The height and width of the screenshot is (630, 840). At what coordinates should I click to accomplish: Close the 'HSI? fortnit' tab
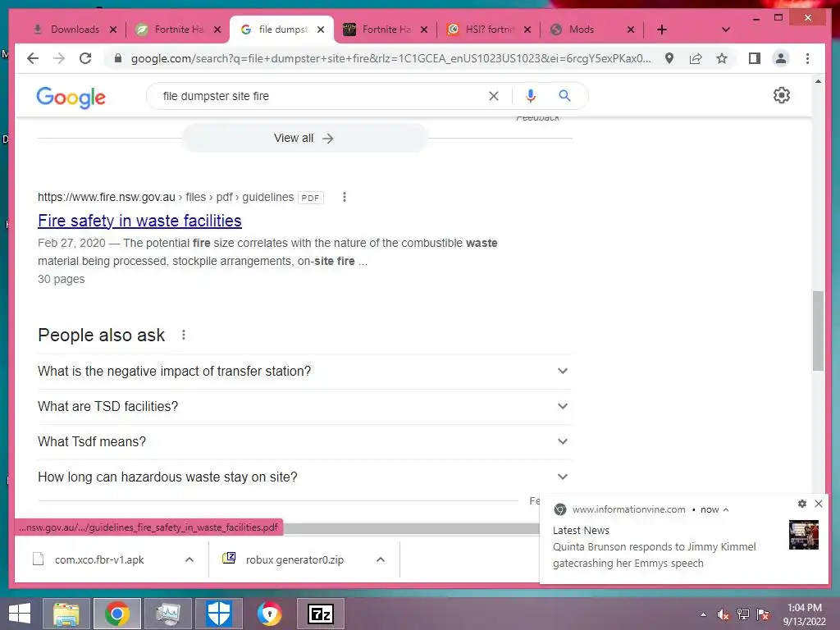click(x=527, y=30)
